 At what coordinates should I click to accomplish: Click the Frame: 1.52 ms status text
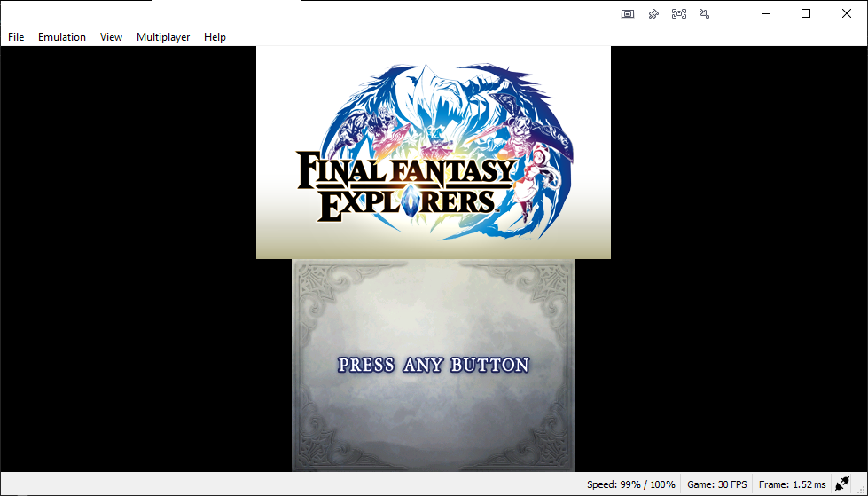click(x=792, y=484)
